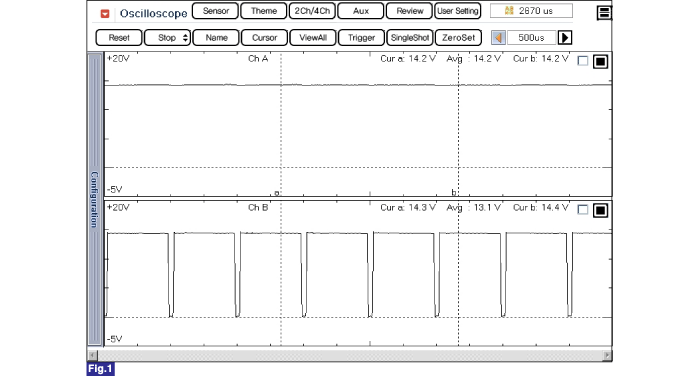Click the scrollbar left arrow at bottom
Screen dimensions: 700x376
point(92,355)
